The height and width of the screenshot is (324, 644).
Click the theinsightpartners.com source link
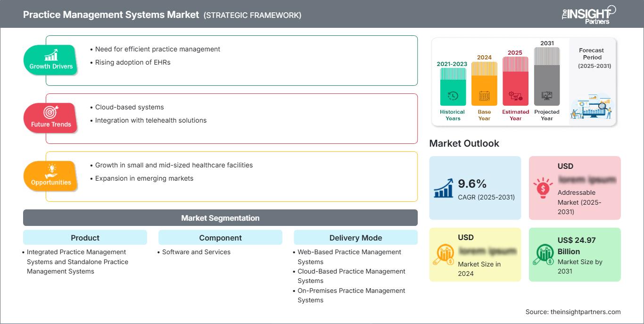click(x=585, y=312)
